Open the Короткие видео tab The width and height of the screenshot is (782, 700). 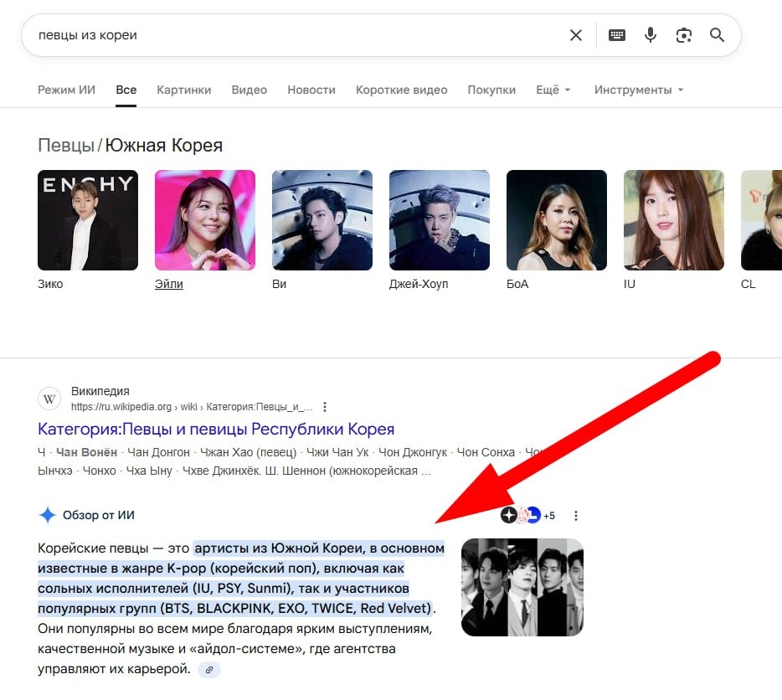tap(402, 90)
